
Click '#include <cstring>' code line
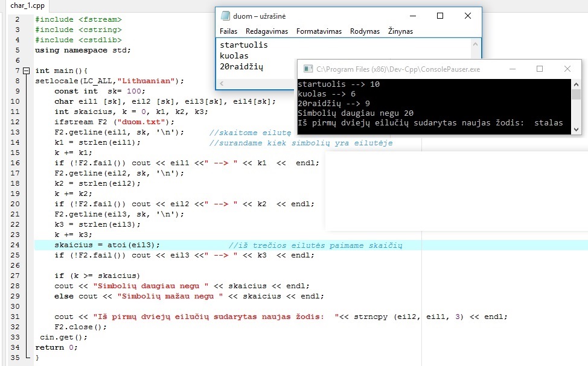78,30
